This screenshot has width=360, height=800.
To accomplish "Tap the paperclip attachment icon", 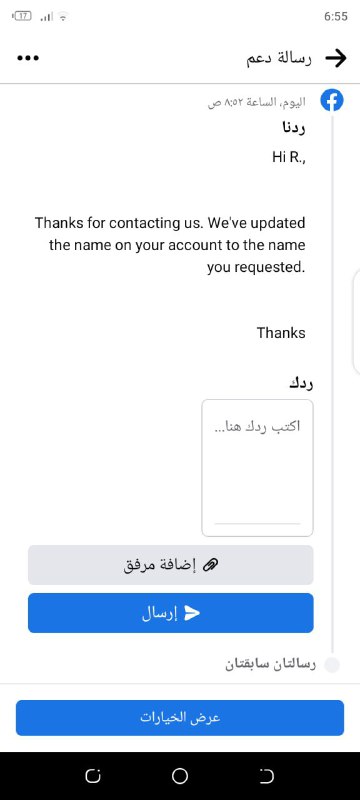I will [x=211, y=565].
